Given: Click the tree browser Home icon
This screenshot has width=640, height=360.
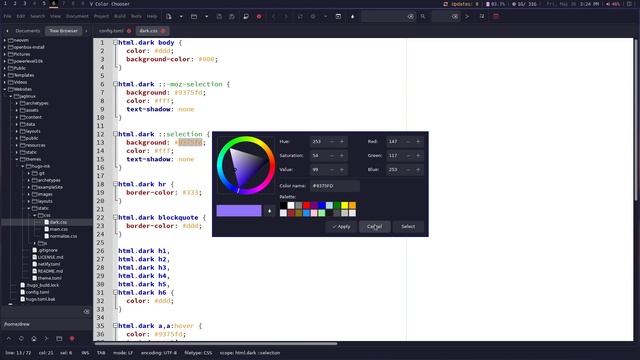Looking at the screenshot, I should point(34,338).
